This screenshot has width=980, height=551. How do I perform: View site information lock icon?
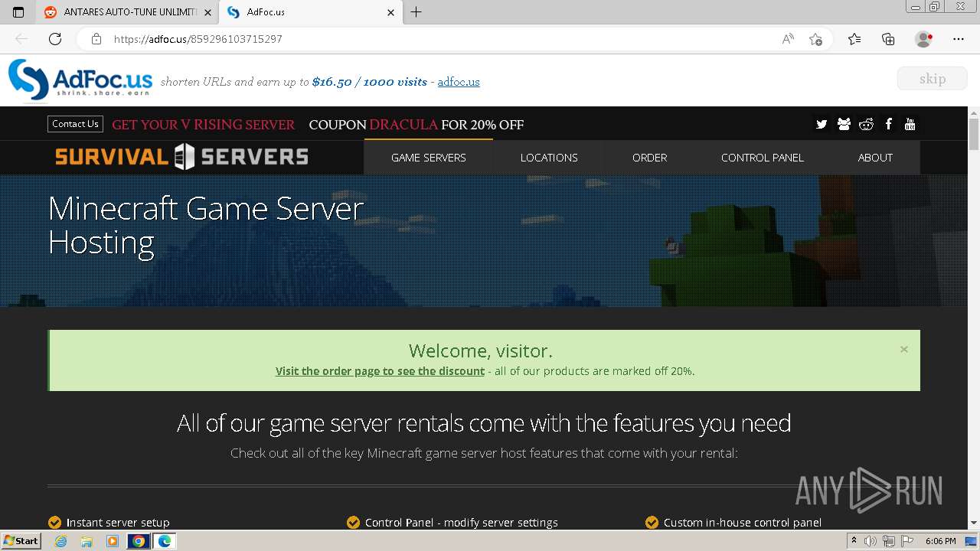96,39
